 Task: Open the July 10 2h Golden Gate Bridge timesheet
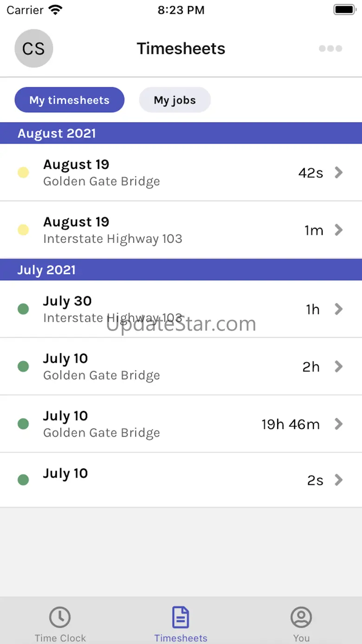pos(181,366)
